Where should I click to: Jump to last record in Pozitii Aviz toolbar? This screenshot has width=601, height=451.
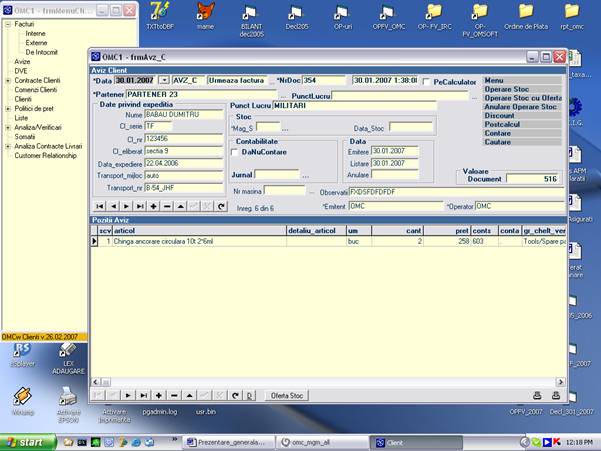(x=144, y=395)
